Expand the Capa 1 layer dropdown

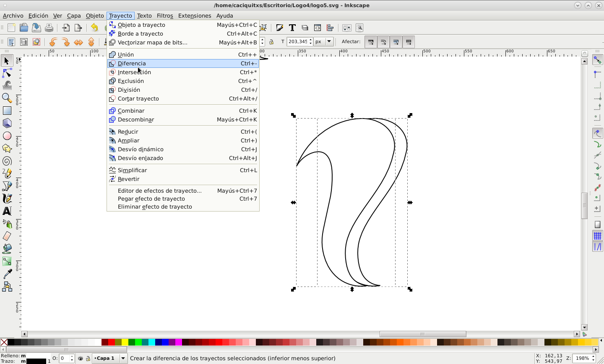123,359
